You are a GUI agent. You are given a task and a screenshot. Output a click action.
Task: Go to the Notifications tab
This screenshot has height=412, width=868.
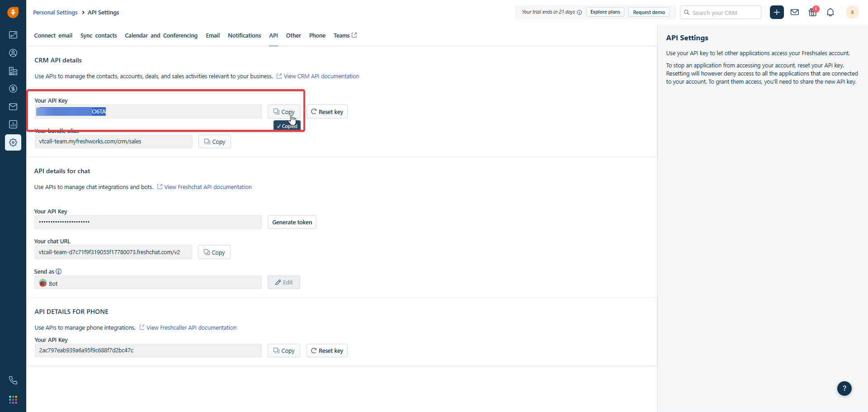(245, 35)
